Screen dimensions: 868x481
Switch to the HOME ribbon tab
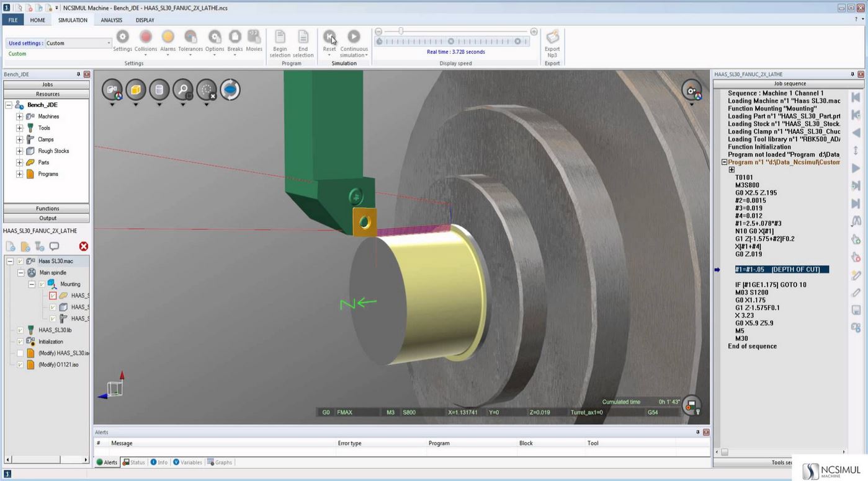[x=38, y=20]
